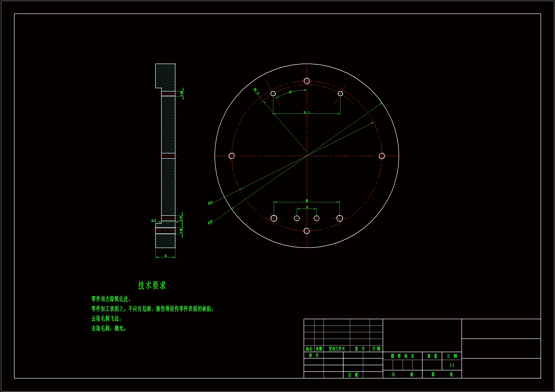Click the Ø140 diameter dimension label
This screenshot has height=392, width=555.
click(210, 222)
